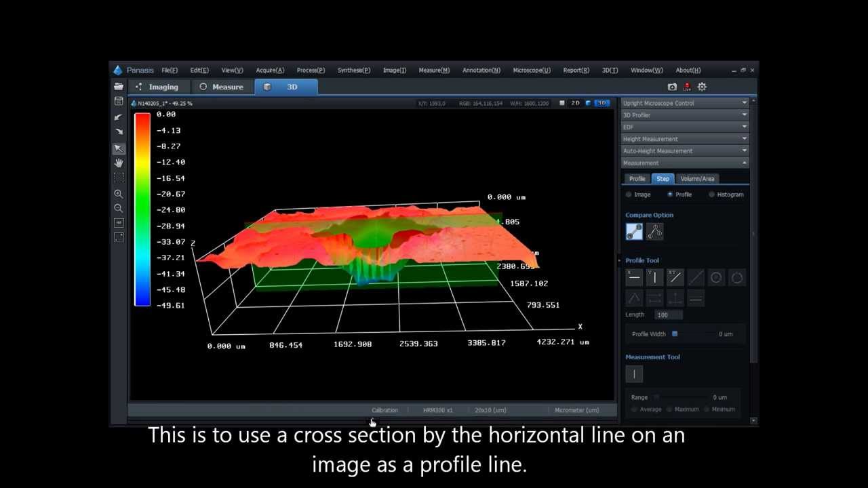Click the zoom out magnifier
This screenshot has width=868, height=488.
tap(119, 208)
